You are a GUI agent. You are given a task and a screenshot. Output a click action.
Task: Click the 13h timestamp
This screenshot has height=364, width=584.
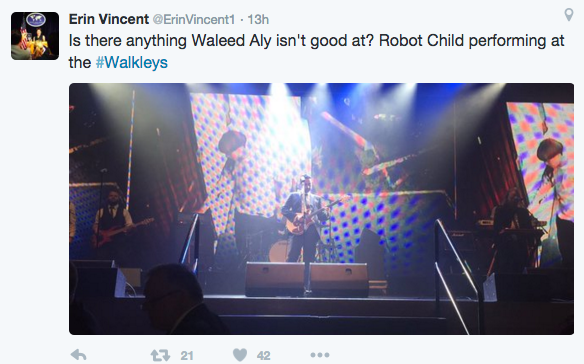(x=258, y=19)
